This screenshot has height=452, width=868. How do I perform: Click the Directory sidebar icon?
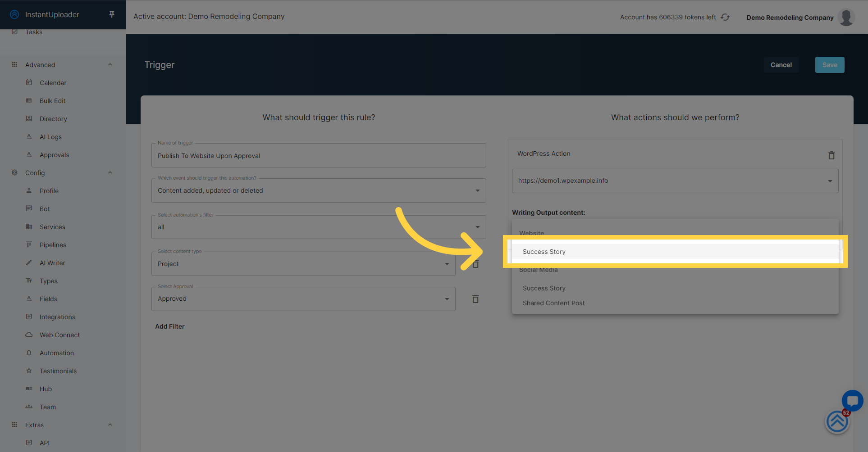pyautogui.click(x=29, y=118)
